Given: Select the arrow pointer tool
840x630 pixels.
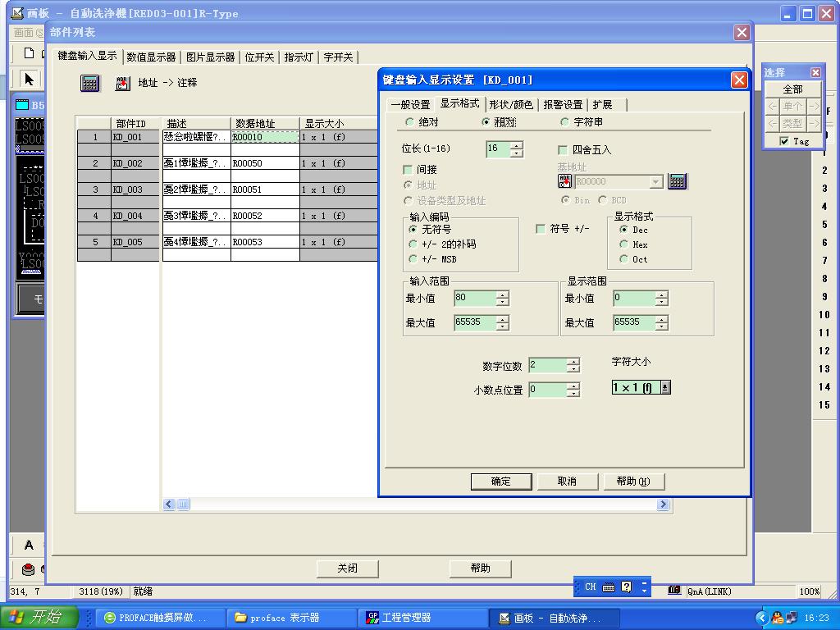Looking at the screenshot, I should point(30,80).
